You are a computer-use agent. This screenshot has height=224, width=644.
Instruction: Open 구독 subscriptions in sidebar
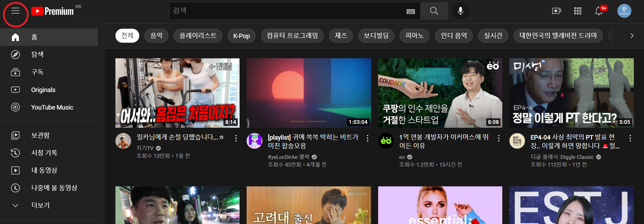click(x=49, y=72)
